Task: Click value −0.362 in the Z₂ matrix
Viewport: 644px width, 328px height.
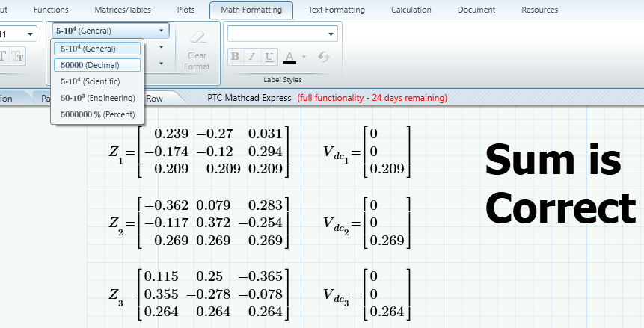Action: (166, 205)
